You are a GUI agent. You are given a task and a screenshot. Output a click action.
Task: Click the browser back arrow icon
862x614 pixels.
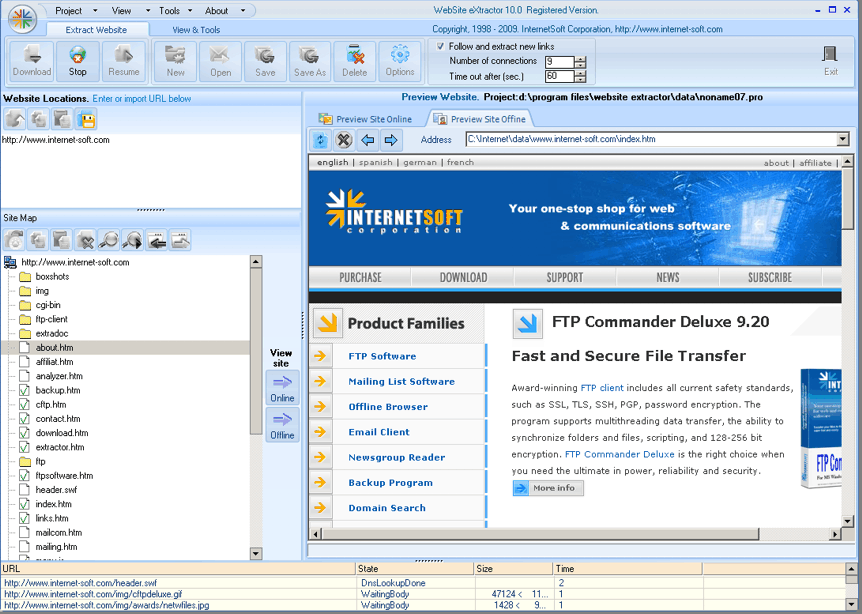tap(367, 140)
